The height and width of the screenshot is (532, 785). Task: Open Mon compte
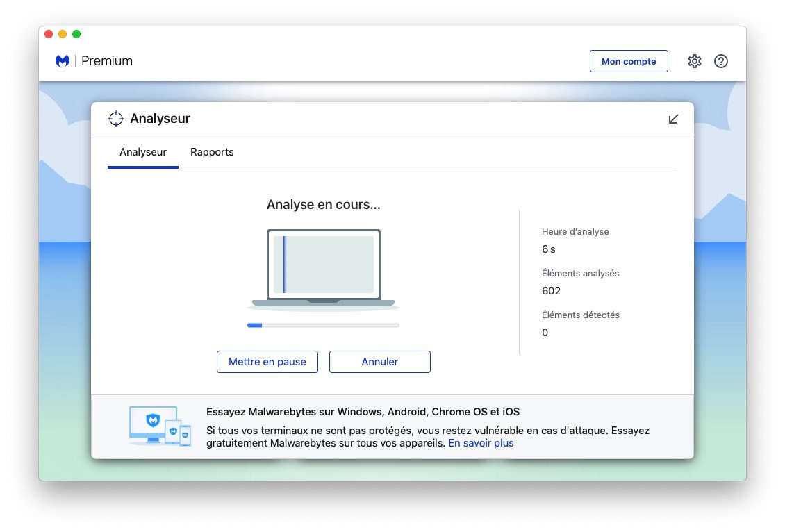click(x=629, y=61)
